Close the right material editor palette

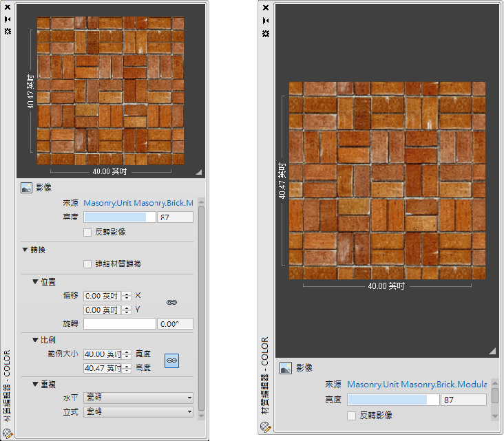[x=266, y=8]
